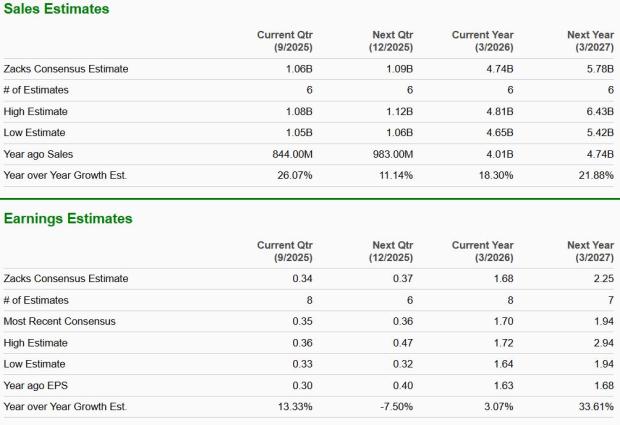Click the 844.00M year-ago sales value

tap(291, 153)
